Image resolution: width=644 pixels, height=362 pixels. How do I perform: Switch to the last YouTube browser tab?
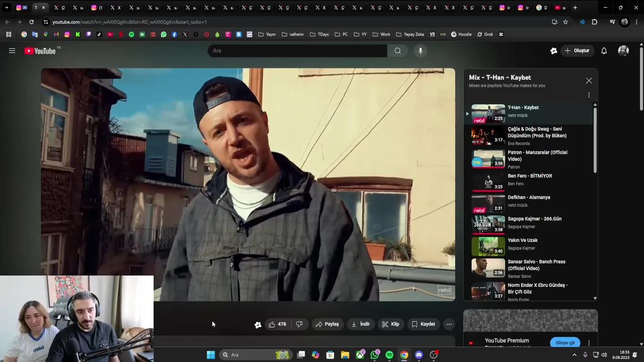pyautogui.click(x=560, y=8)
